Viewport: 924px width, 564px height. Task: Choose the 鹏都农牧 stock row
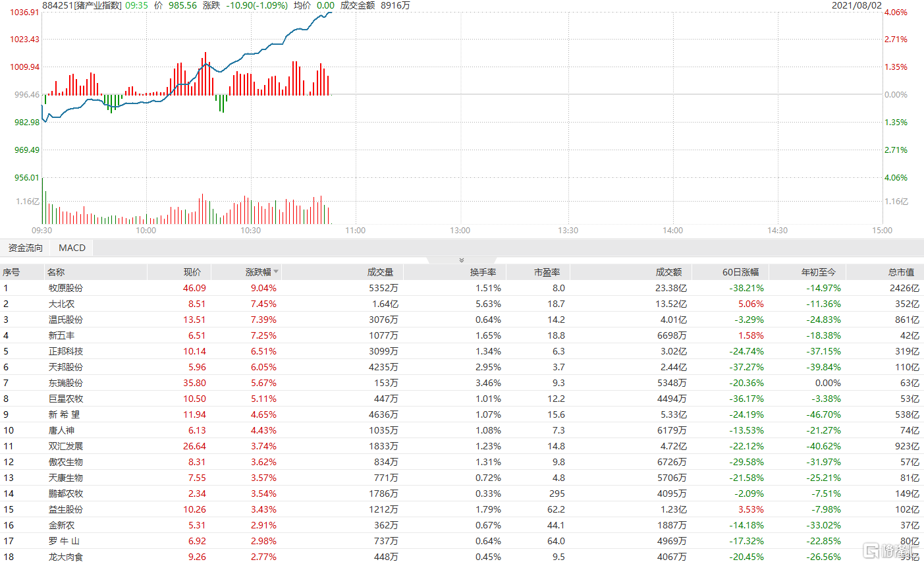462,493
